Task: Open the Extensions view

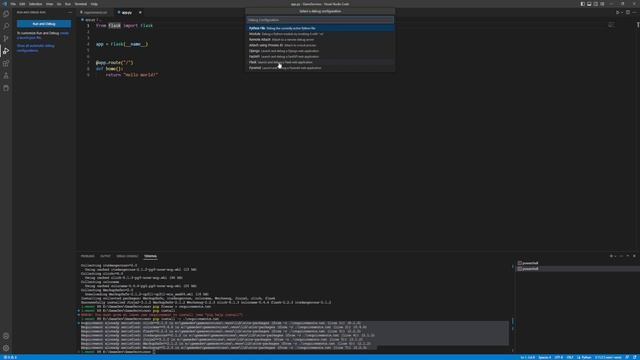Action: 6,63
